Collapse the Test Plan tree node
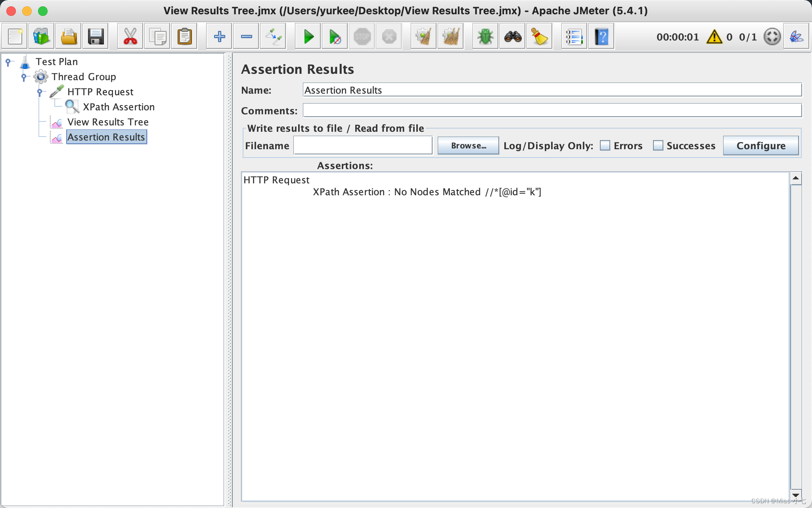The image size is (812, 508). [x=8, y=62]
